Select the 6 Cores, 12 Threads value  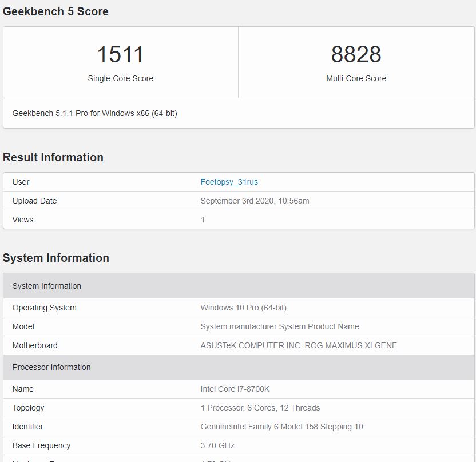260,408
